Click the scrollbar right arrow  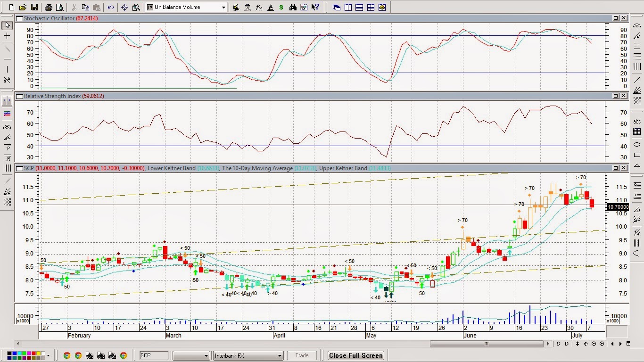[x=548, y=344]
